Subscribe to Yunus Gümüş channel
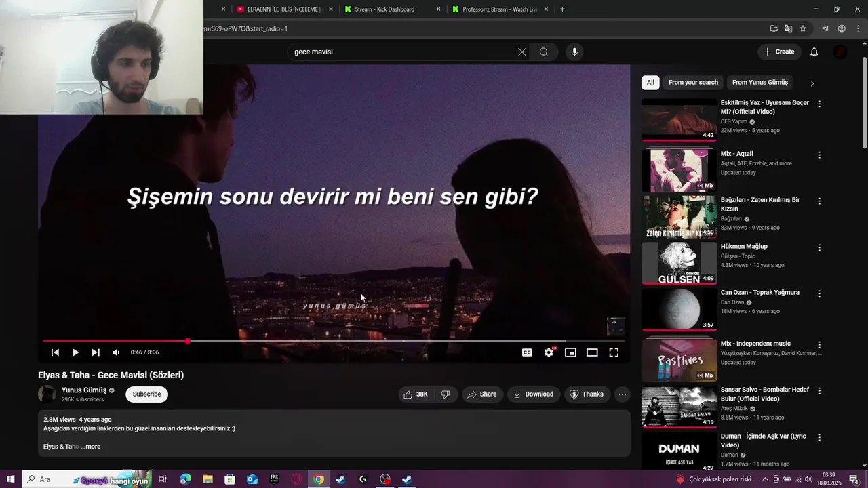868x488 pixels. (x=146, y=394)
